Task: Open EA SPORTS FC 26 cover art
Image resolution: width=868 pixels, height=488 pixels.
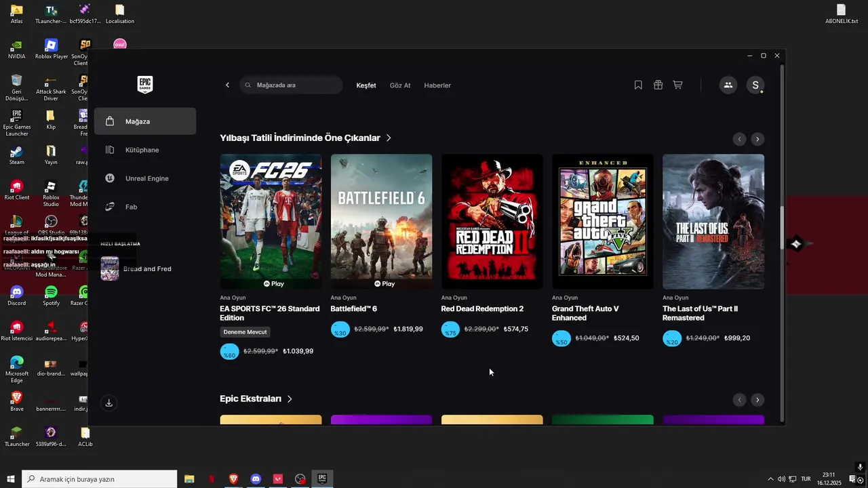Action: [x=271, y=222]
